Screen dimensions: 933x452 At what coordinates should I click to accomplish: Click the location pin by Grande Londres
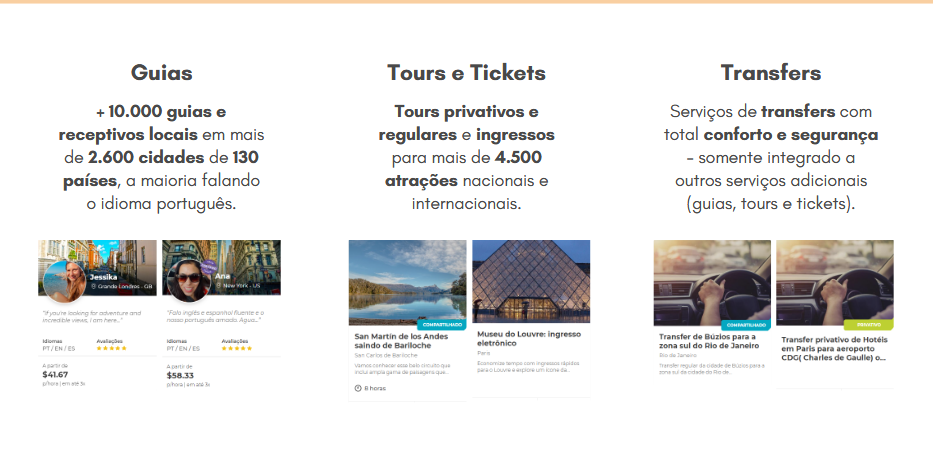coord(94,287)
